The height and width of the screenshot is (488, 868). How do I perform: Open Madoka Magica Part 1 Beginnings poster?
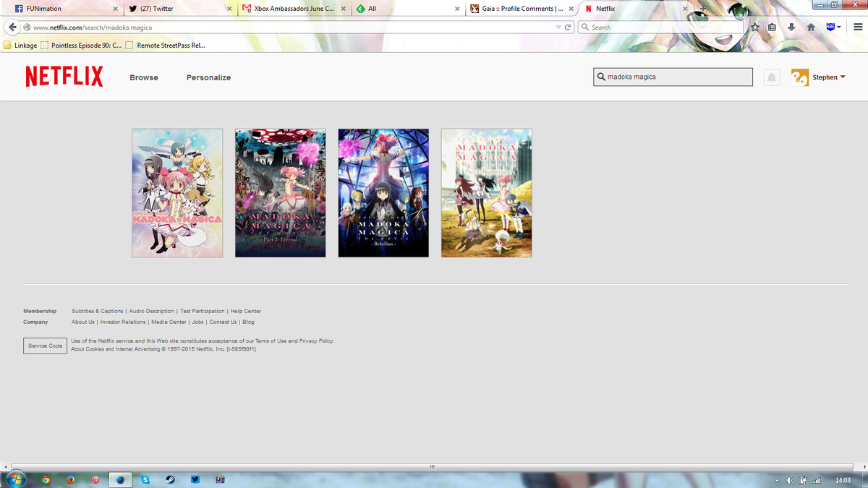pyautogui.click(x=487, y=193)
